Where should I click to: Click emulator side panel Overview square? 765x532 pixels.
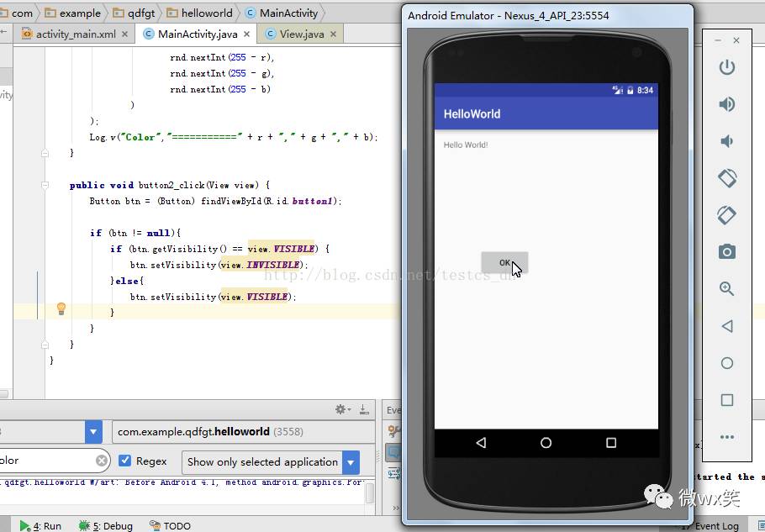[x=727, y=400]
